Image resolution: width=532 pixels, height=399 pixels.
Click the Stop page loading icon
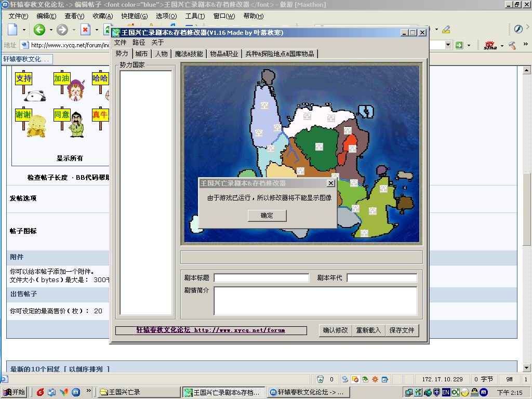point(85,30)
